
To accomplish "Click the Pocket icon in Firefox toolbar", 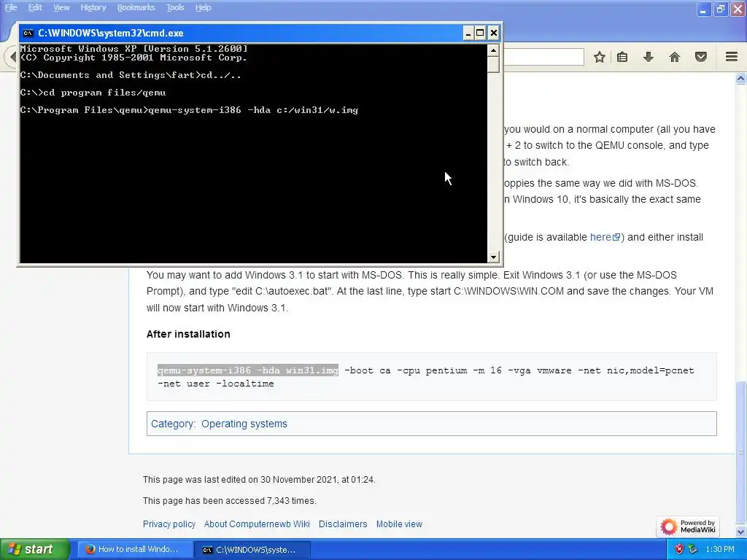I will click(701, 57).
